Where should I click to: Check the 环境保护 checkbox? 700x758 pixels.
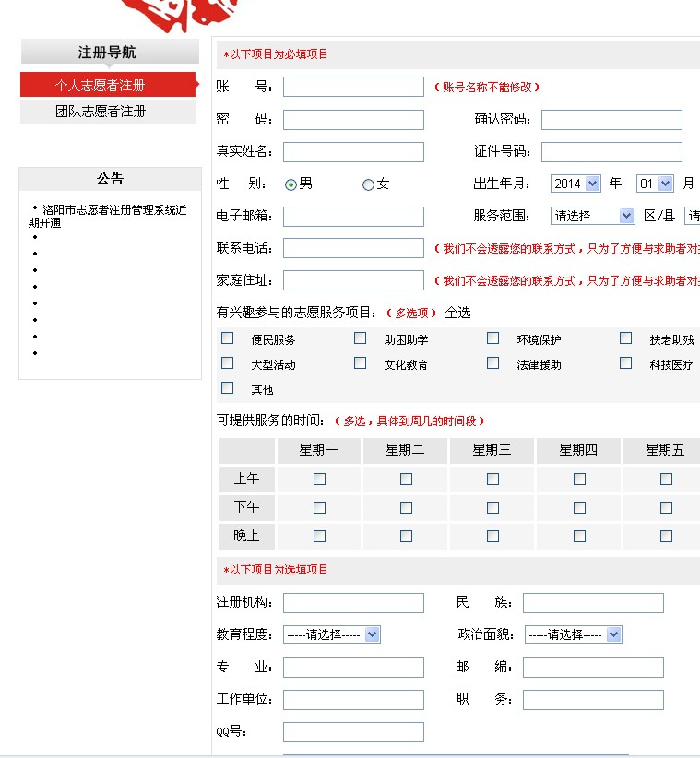[x=493, y=338]
